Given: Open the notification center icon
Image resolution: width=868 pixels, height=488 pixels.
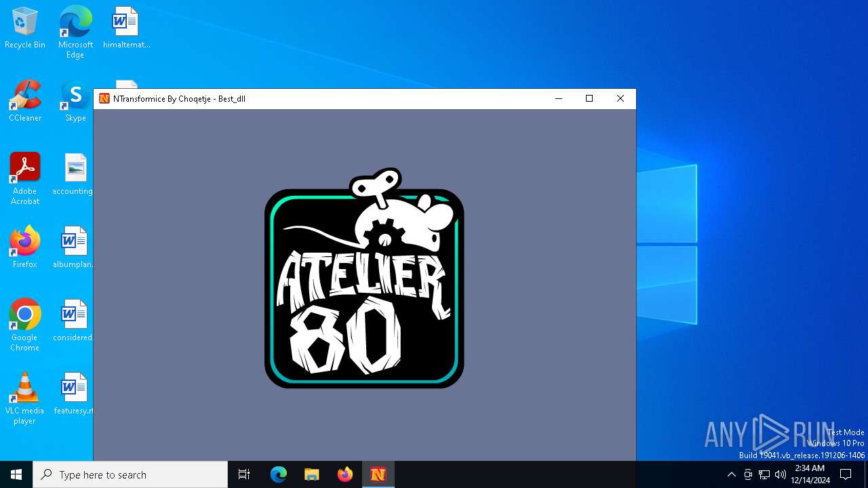Looking at the screenshot, I should tap(846, 474).
